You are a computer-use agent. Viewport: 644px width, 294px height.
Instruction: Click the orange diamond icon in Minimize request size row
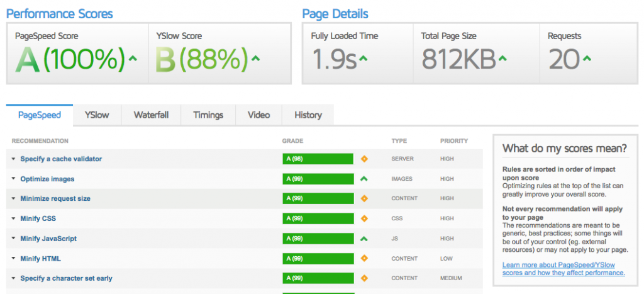pyautogui.click(x=364, y=199)
